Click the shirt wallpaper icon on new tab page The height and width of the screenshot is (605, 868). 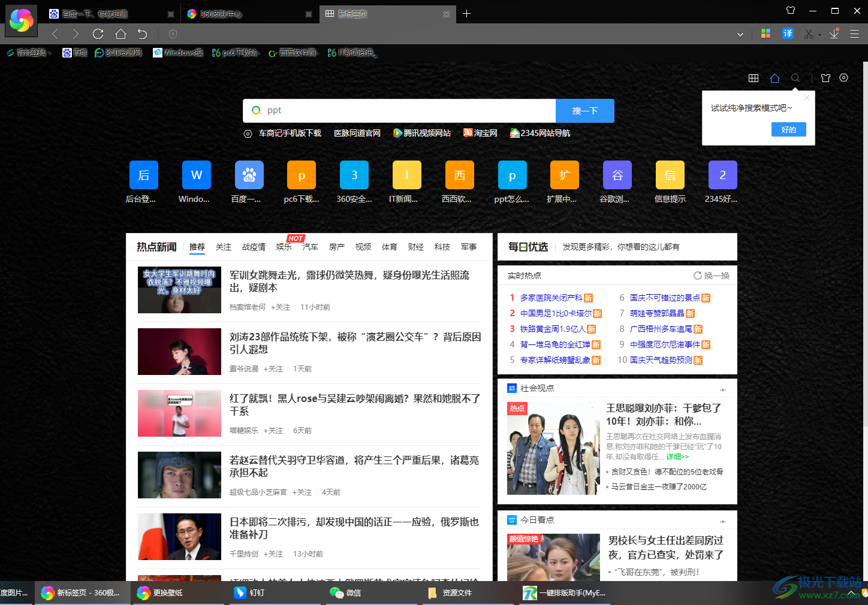coord(825,78)
